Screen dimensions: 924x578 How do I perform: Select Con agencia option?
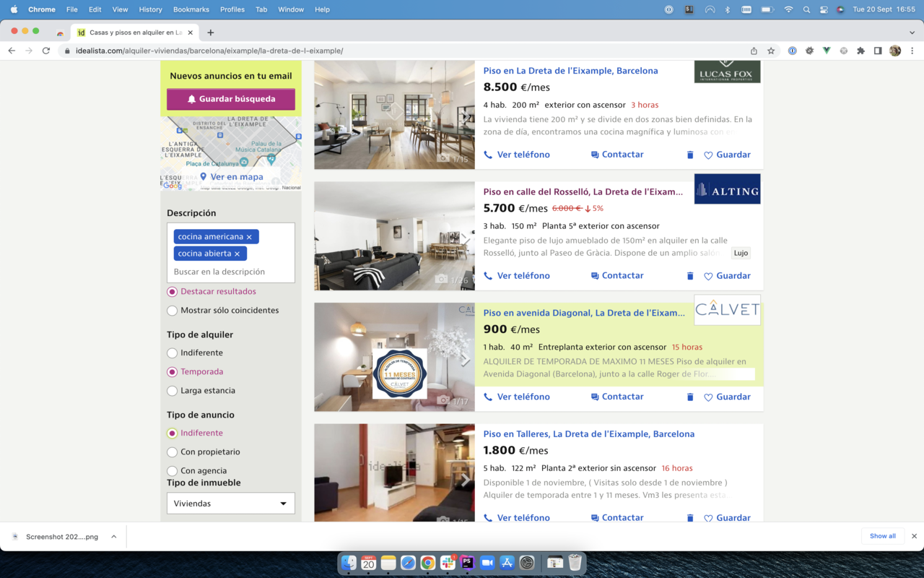coord(172,471)
